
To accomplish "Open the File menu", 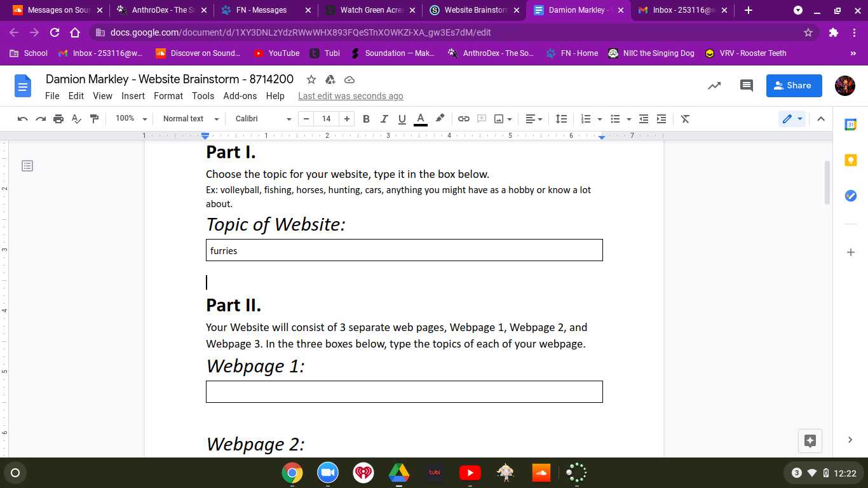I will tap(52, 96).
